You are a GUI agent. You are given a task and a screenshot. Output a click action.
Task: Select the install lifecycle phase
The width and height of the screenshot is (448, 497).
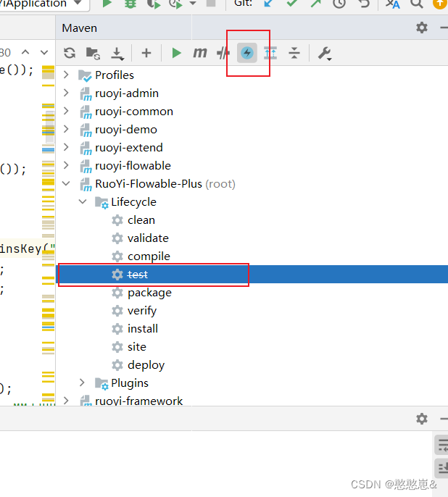[x=143, y=329]
